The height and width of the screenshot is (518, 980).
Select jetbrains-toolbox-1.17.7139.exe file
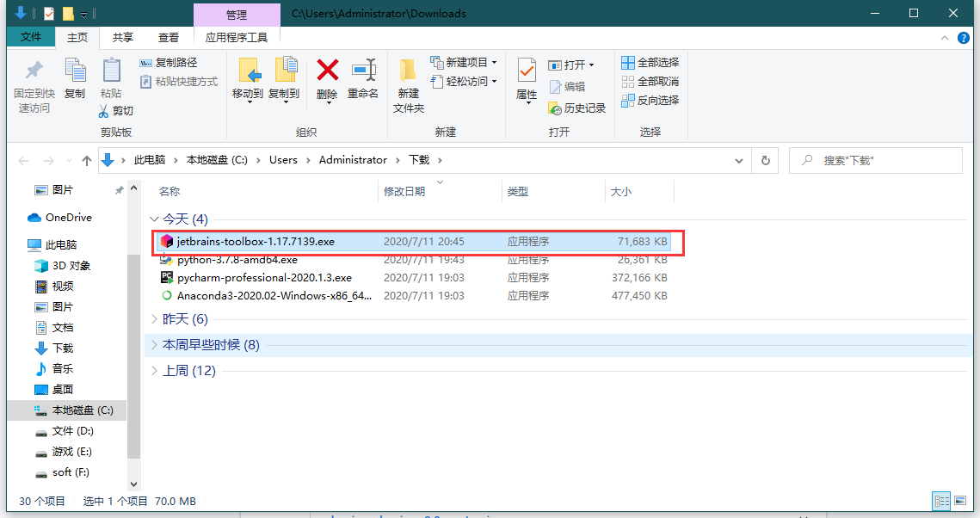[412, 242]
